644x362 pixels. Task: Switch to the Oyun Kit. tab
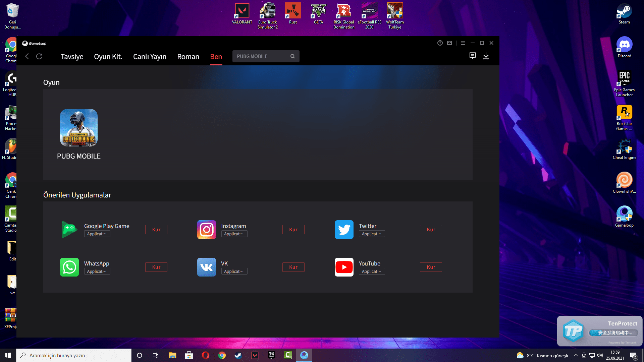[x=108, y=57]
